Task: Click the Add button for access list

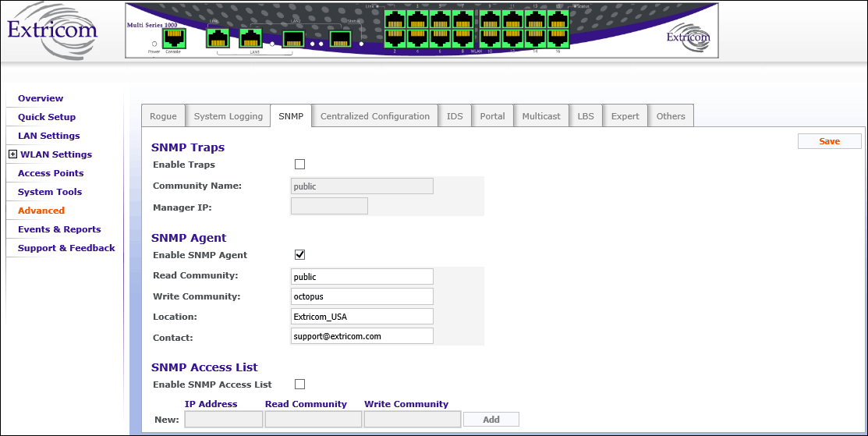Action: [x=491, y=420]
